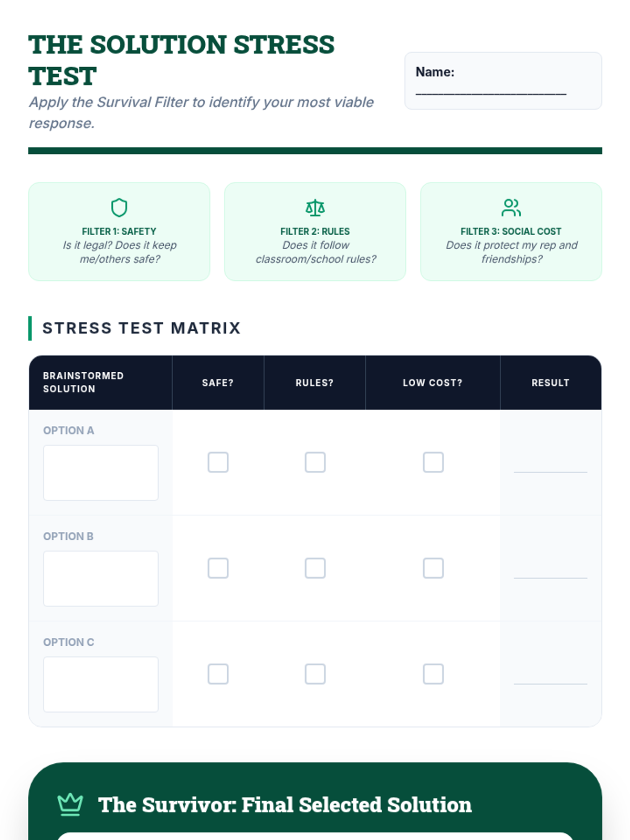The width and height of the screenshot is (630, 840).
Task: Tick Option C Safe? checkbox
Action: tap(218, 674)
